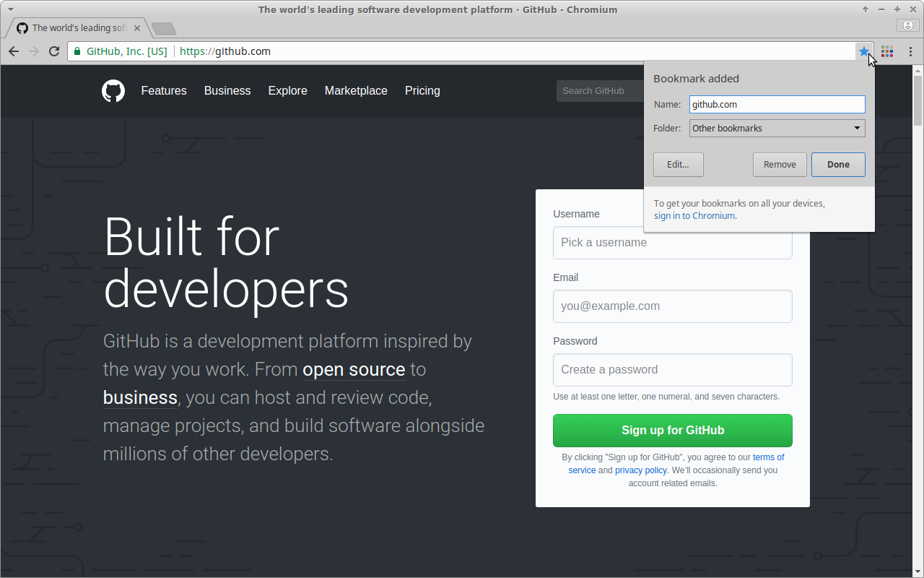Image resolution: width=924 pixels, height=578 pixels.
Task: Click the bookmark Name text field
Action: [x=777, y=105]
